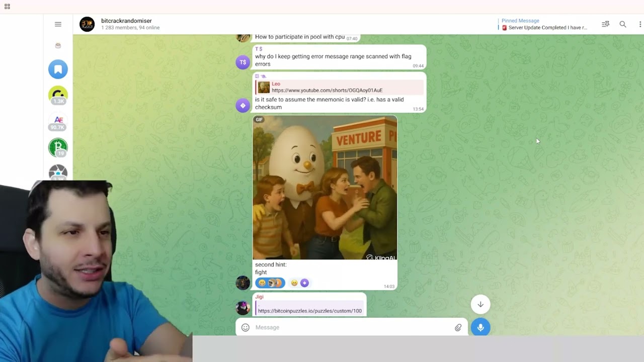Click sender name Jigi
The image size is (644, 362).
[259, 297]
